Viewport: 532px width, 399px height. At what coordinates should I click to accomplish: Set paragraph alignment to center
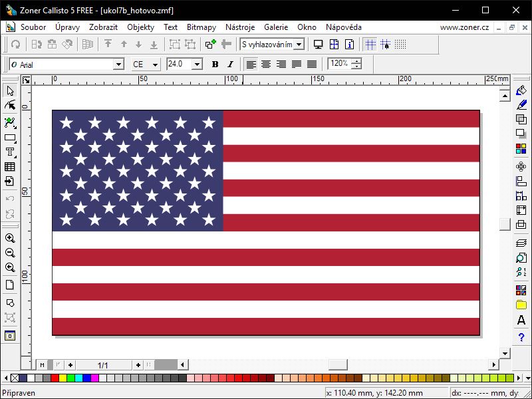tap(266, 64)
